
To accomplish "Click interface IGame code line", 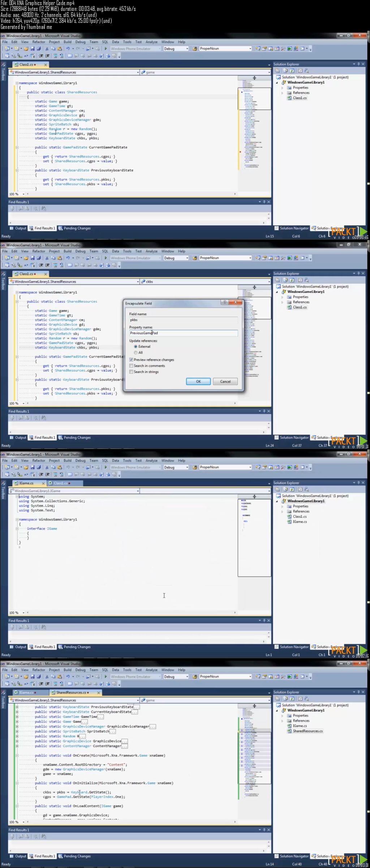I will (42, 529).
